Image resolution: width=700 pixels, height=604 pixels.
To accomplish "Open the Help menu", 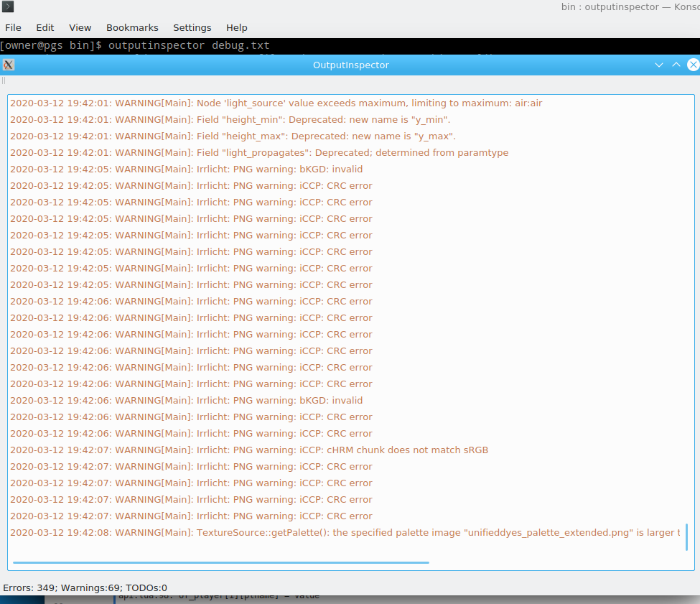I will [x=236, y=27].
